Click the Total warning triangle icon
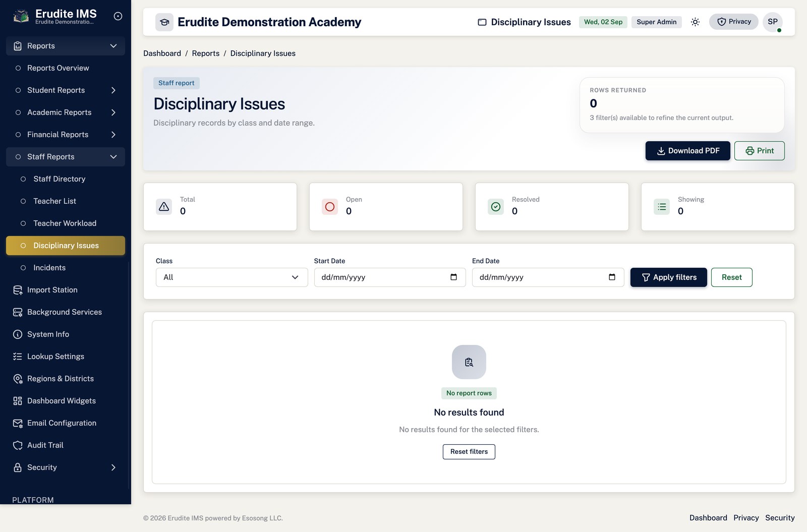 (x=164, y=207)
